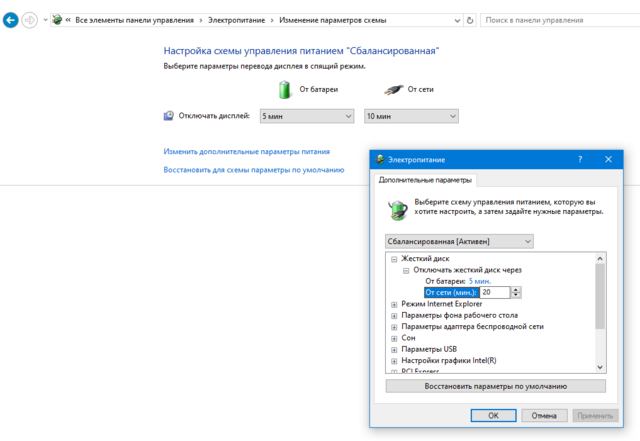This screenshot has height=441, width=640.
Task: Expand the Параметры USB tree node
Action: (x=395, y=349)
